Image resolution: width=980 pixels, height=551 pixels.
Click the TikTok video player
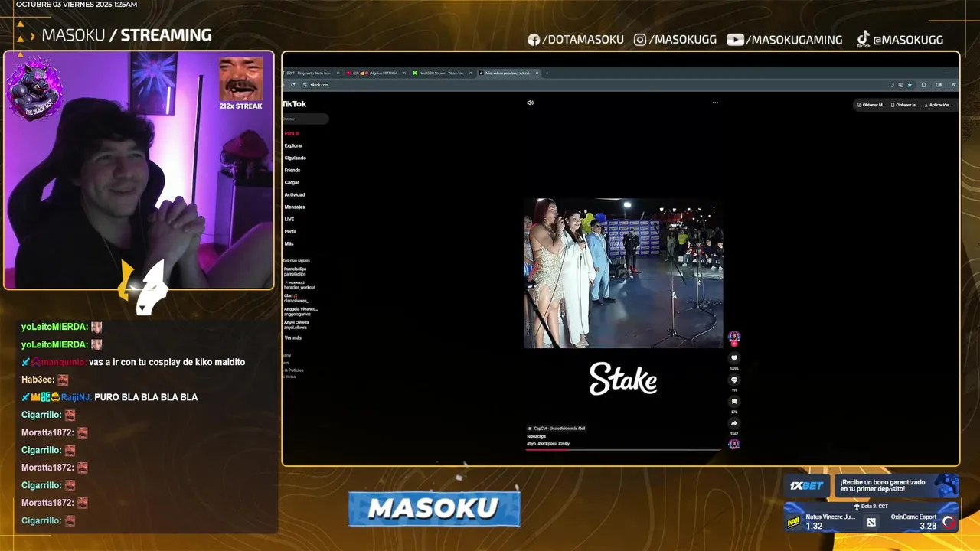[x=623, y=273]
